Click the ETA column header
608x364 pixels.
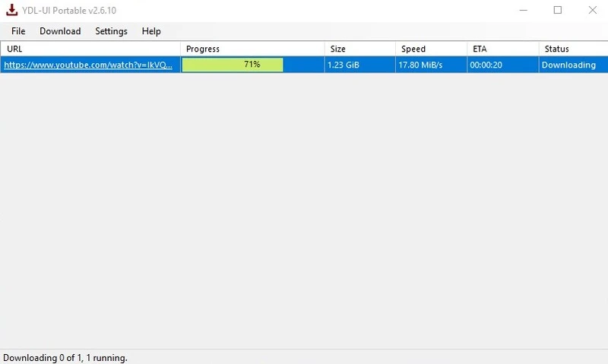click(502, 49)
